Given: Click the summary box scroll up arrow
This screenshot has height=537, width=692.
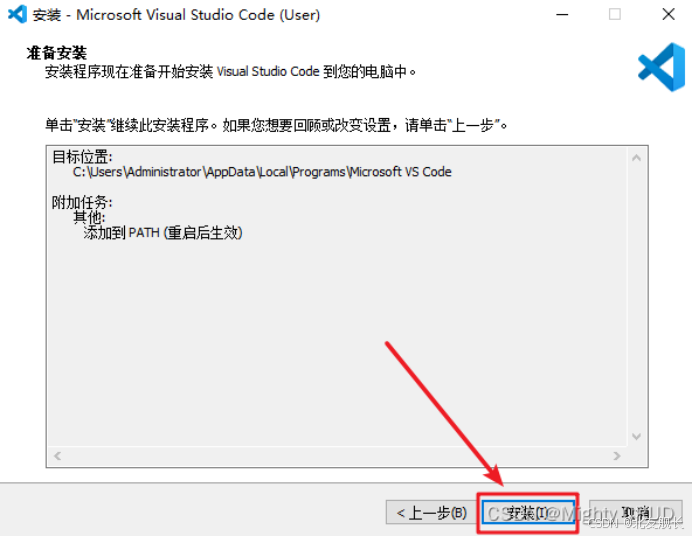Looking at the screenshot, I should [636, 158].
